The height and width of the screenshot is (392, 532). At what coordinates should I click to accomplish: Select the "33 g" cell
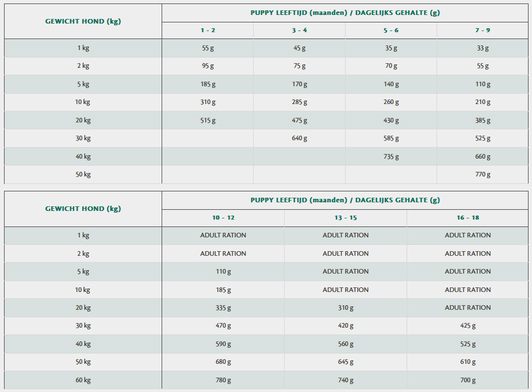point(483,48)
